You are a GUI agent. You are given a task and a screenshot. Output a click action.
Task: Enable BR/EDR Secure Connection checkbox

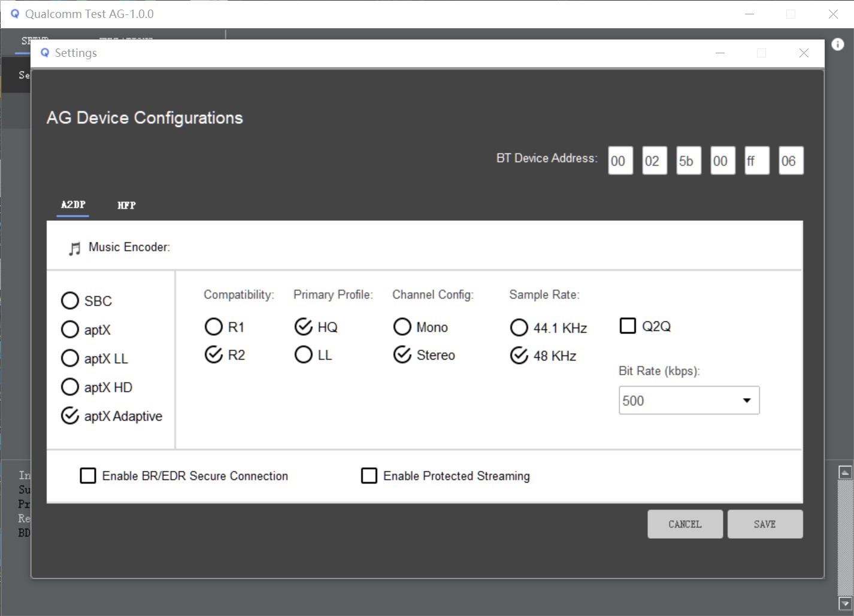88,476
